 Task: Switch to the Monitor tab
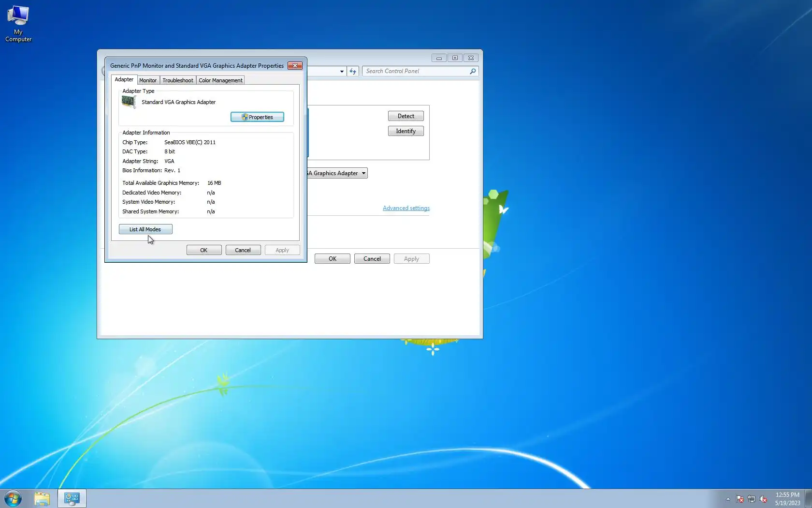(148, 80)
